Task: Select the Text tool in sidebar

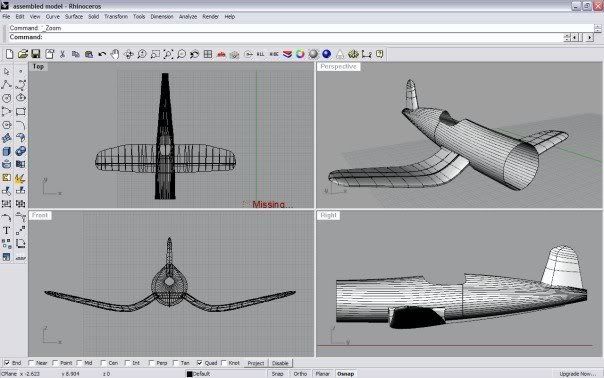Action: pyautogui.click(x=7, y=230)
